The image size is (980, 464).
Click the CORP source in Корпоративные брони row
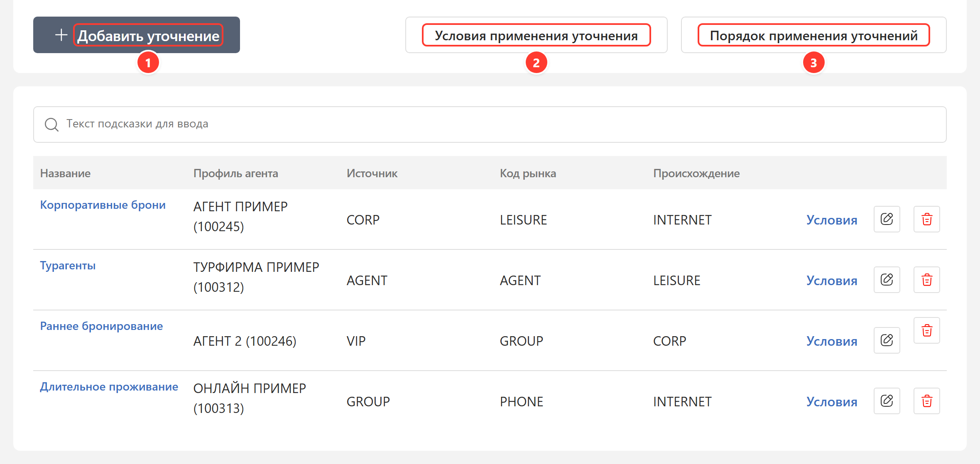pyautogui.click(x=363, y=220)
